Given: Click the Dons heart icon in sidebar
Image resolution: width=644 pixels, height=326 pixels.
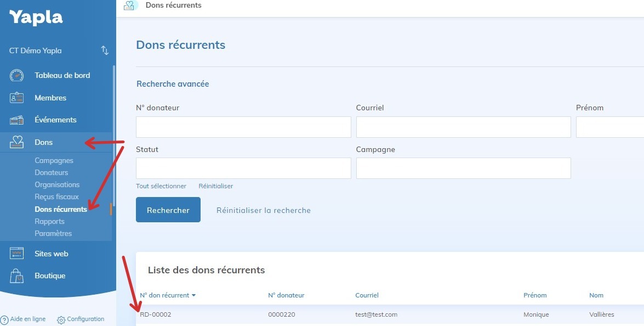Looking at the screenshot, I should (x=17, y=143).
